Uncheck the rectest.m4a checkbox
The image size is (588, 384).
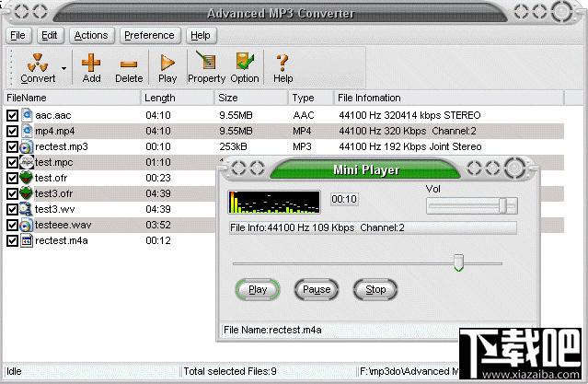[12, 240]
